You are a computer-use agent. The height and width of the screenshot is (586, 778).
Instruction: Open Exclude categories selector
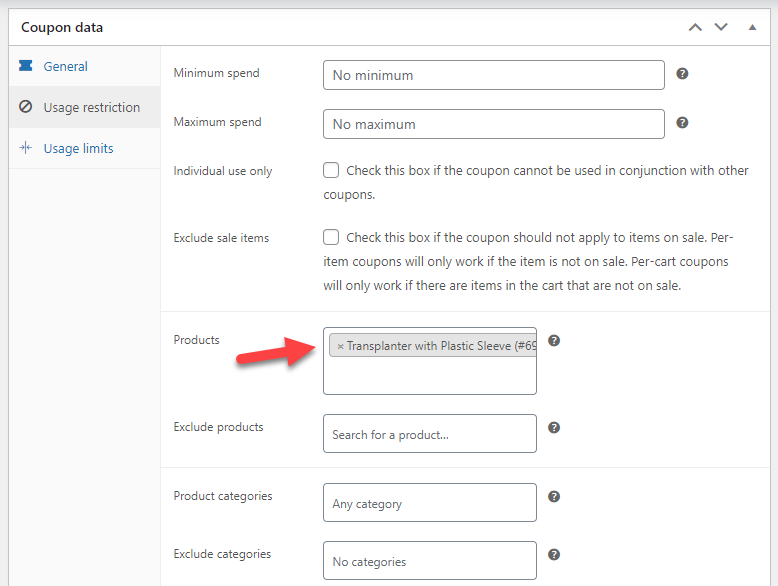[430, 561]
